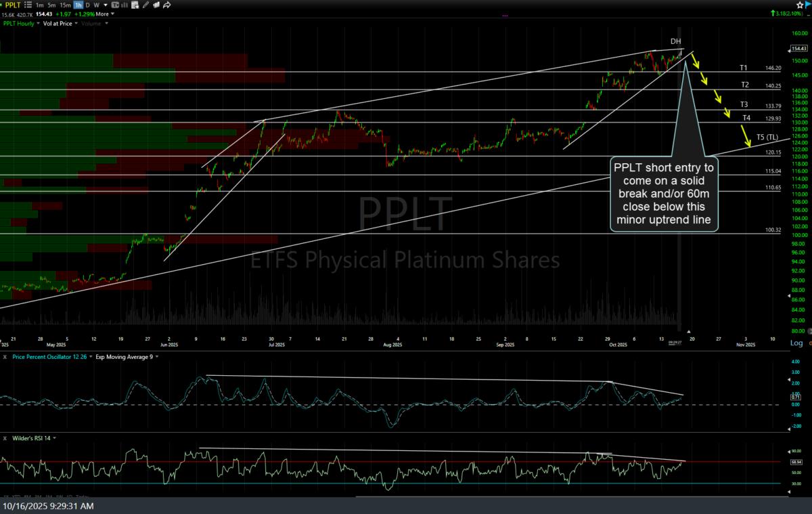Image resolution: width=812 pixels, height=514 pixels.
Task: Select the D daily timeframe tab
Action: coord(88,5)
